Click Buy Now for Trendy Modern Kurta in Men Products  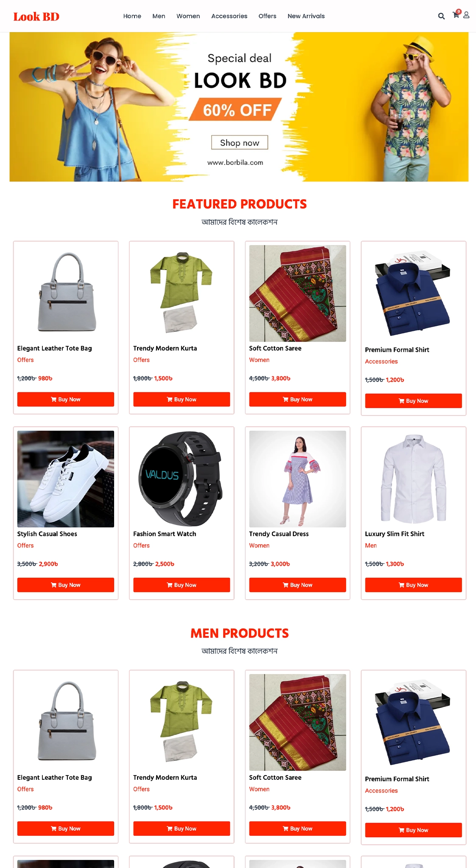(182, 829)
